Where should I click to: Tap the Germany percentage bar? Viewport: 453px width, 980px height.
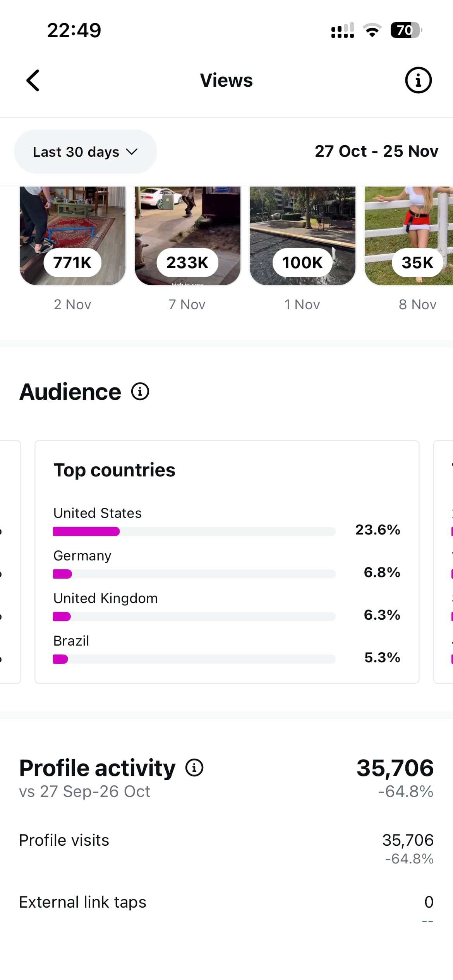click(194, 574)
